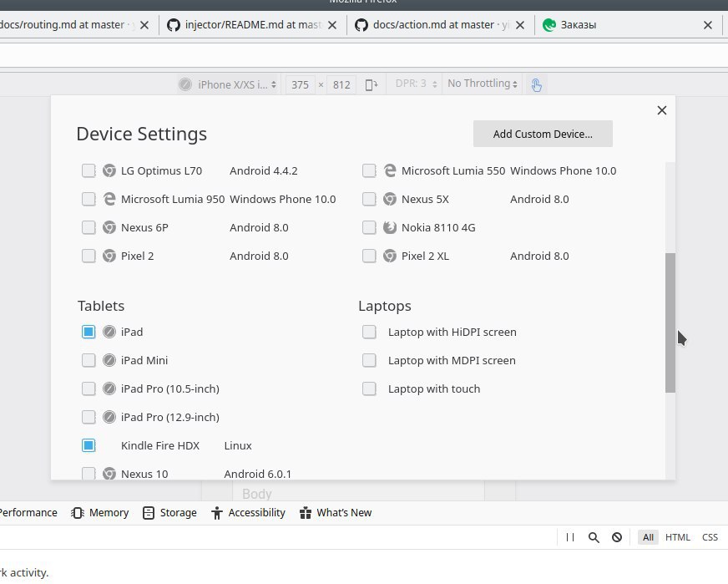Click the Device Settings scrollbar thumb

(670, 322)
